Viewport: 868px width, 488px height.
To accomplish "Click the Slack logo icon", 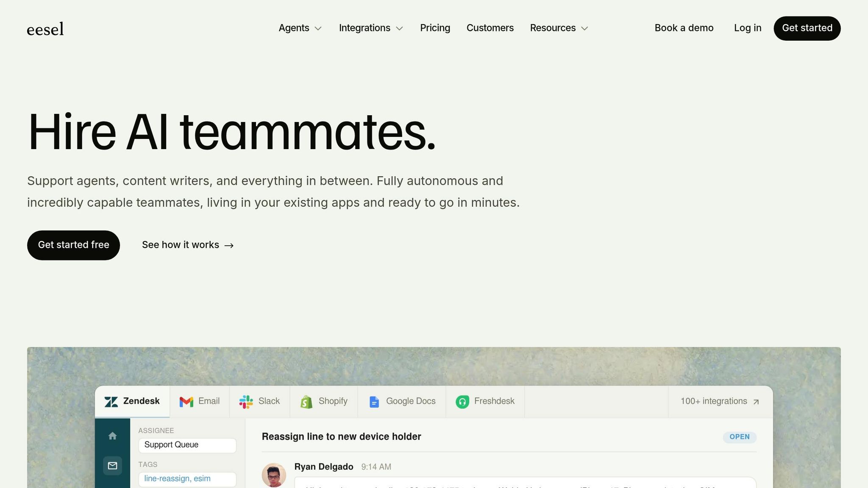I will click(246, 402).
